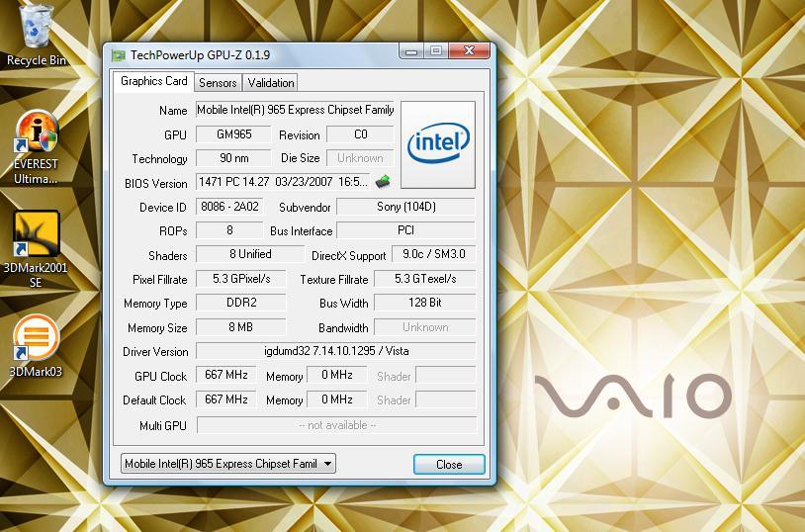This screenshot has width=805, height=532.
Task: Click the BIOS Version field text
Action: coord(284,182)
